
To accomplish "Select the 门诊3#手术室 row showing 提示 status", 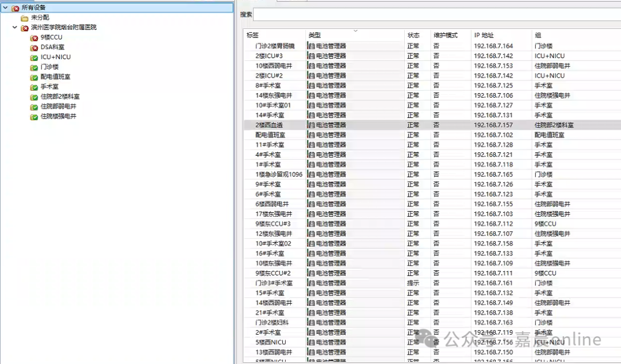I will [x=274, y=283].
